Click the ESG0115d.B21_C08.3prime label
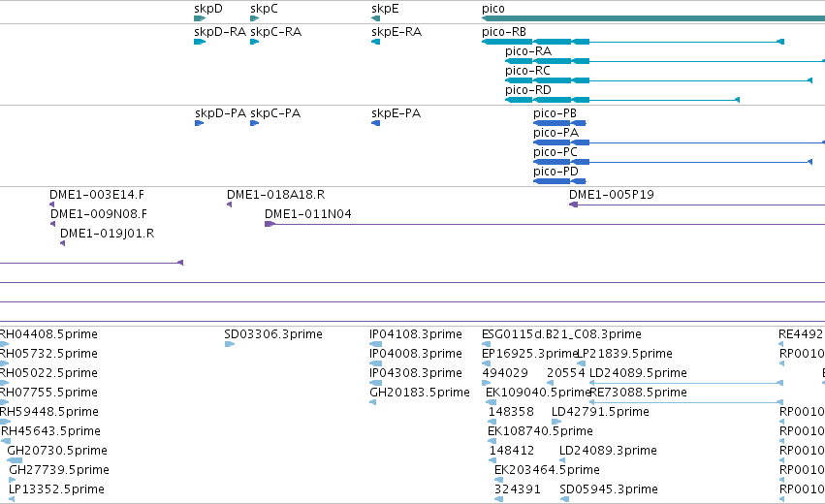Screen dimensions: 825x504 point(561,334)
